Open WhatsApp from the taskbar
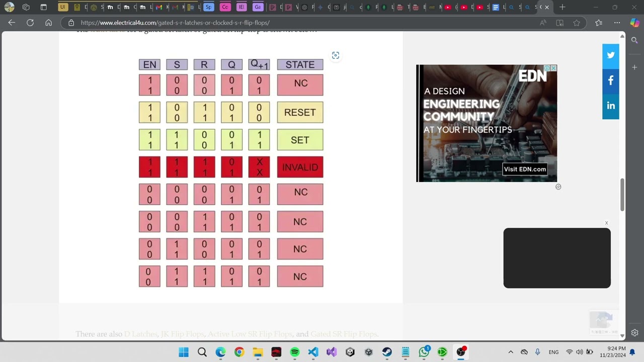The width and height of the screenshot is (644, 362). coord(424,352)
